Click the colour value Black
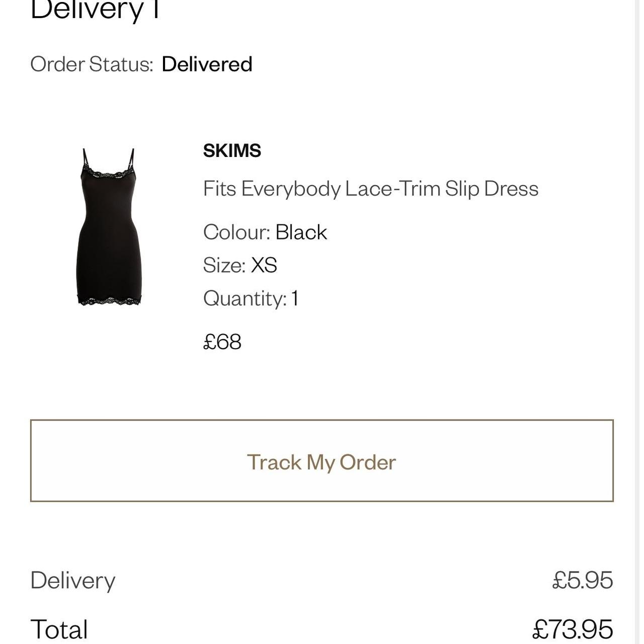Screen dimensions: 644x644 301,232
